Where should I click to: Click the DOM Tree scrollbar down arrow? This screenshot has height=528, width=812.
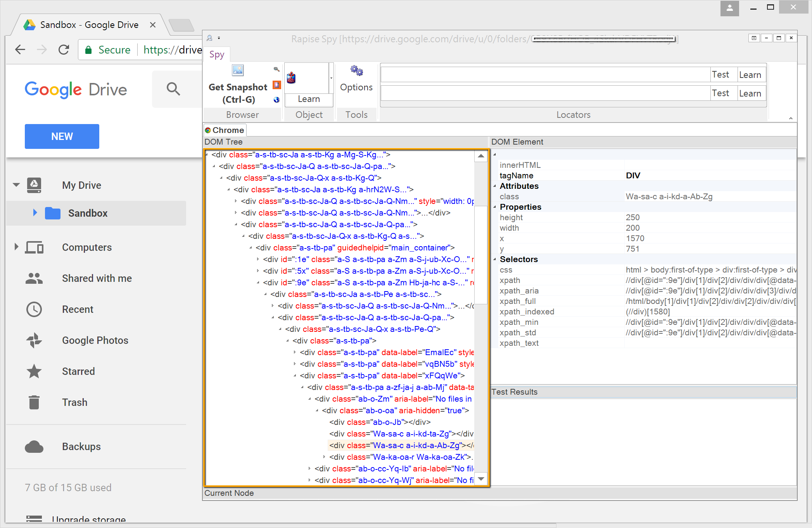(481, 479)
